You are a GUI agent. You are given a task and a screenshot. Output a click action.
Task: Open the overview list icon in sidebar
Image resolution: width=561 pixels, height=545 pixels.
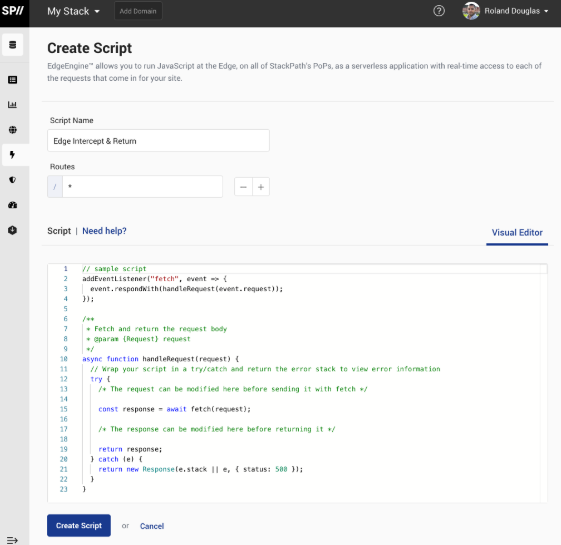tap(13, 80)
